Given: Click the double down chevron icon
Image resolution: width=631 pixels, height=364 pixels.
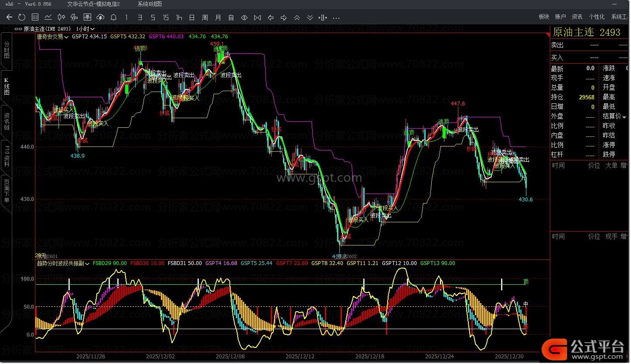Looking at the screenshot, I should (310, 17).
